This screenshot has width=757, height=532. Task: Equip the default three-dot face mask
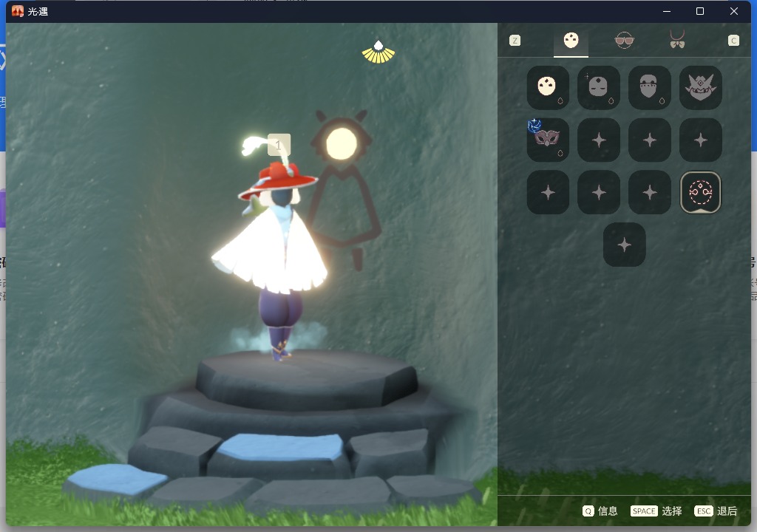[548, 87]
